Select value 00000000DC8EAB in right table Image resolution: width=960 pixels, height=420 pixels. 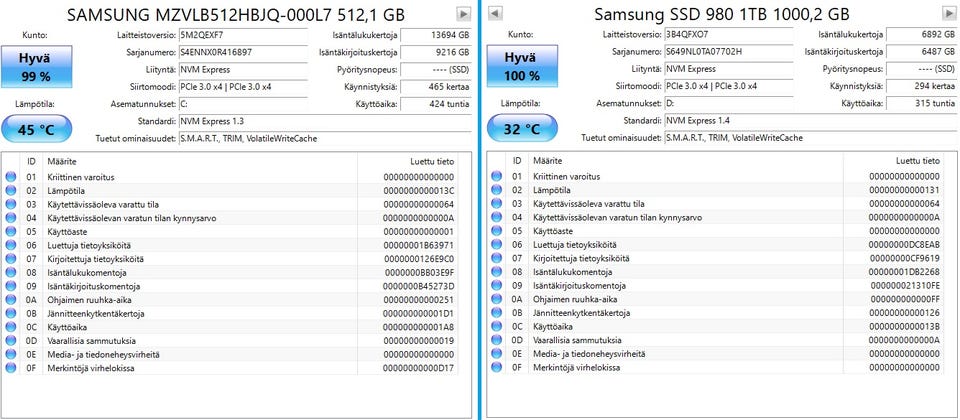point(904,244)
